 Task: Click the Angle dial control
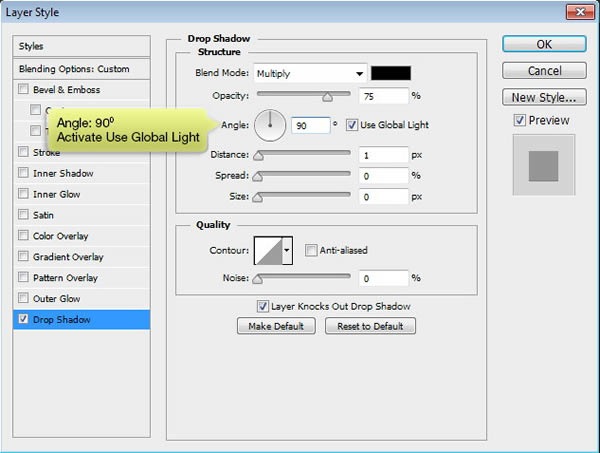click(270, 125)
